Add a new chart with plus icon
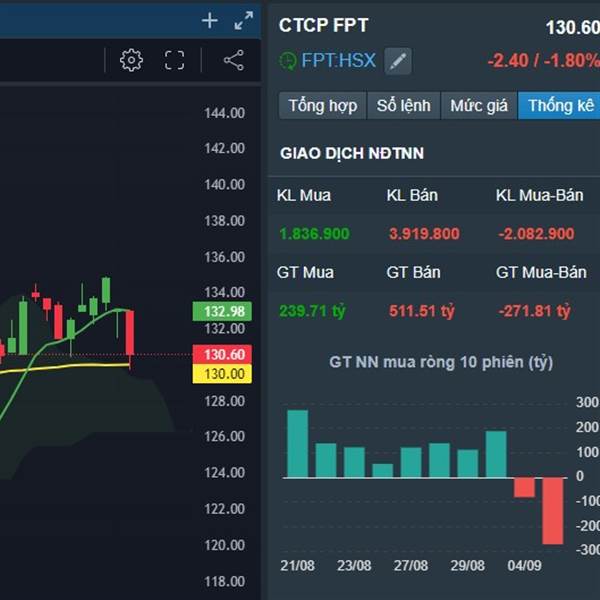The height and width of the screenshot is (600, 600). (x=210, y=21)
